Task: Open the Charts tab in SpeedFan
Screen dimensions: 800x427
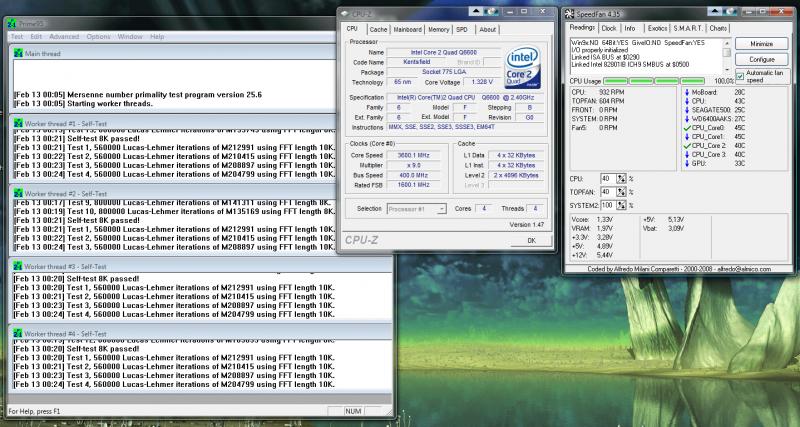Action: pyautogui.click(x=718, y=29)
